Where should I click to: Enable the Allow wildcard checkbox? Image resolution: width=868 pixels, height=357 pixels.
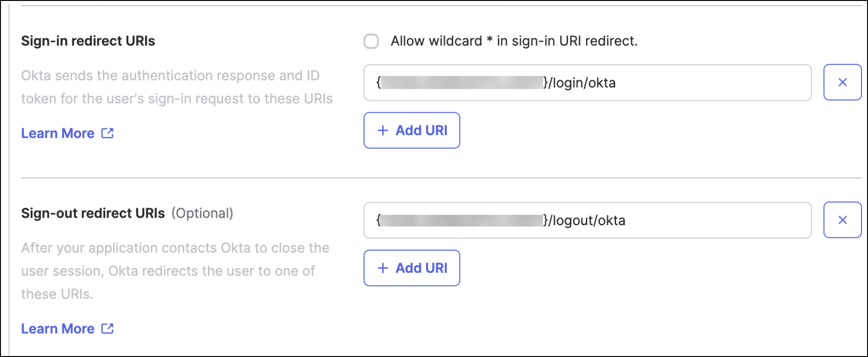pyautogui.click(x=371, y=41)
